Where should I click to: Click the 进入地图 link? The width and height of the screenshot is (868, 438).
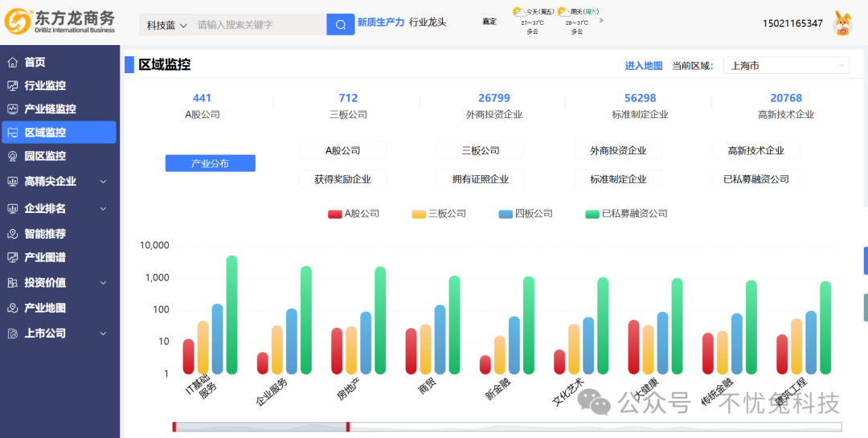644,66
